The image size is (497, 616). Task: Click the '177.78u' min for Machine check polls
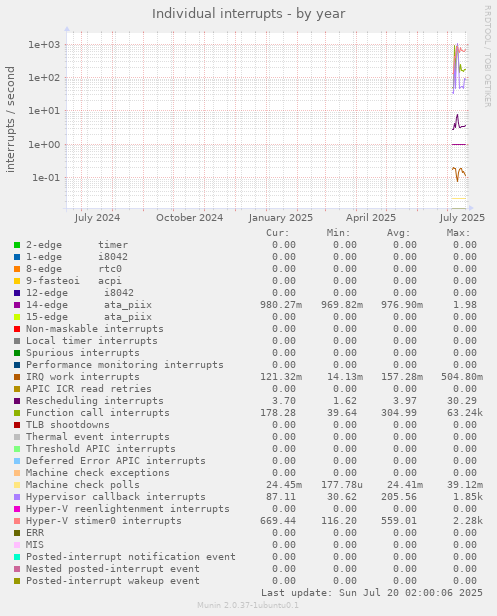click(x=342, y=485)
